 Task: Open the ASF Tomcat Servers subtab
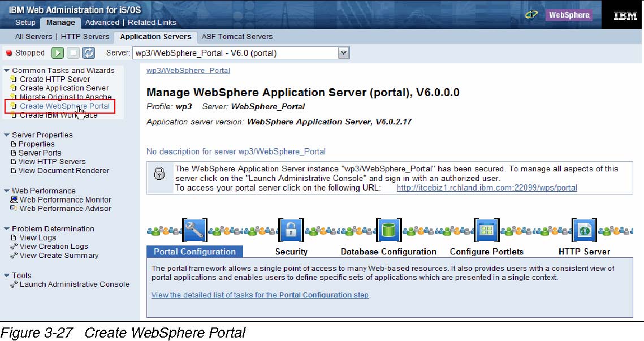[x=237, y=37]
